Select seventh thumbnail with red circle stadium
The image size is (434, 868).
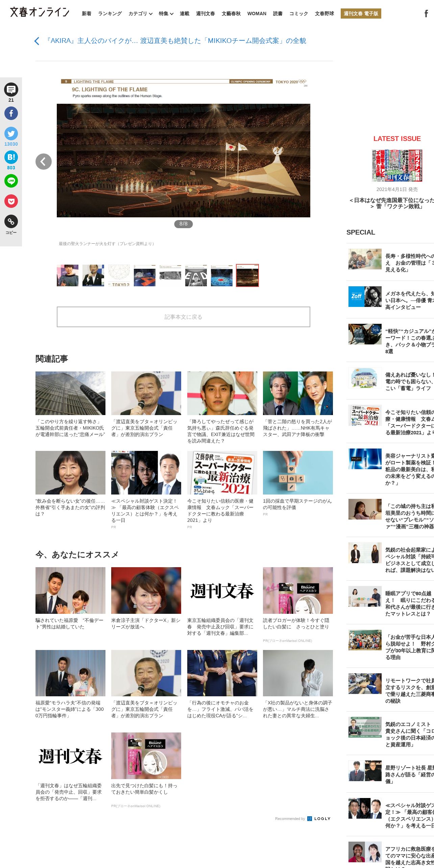coord(222,275)
